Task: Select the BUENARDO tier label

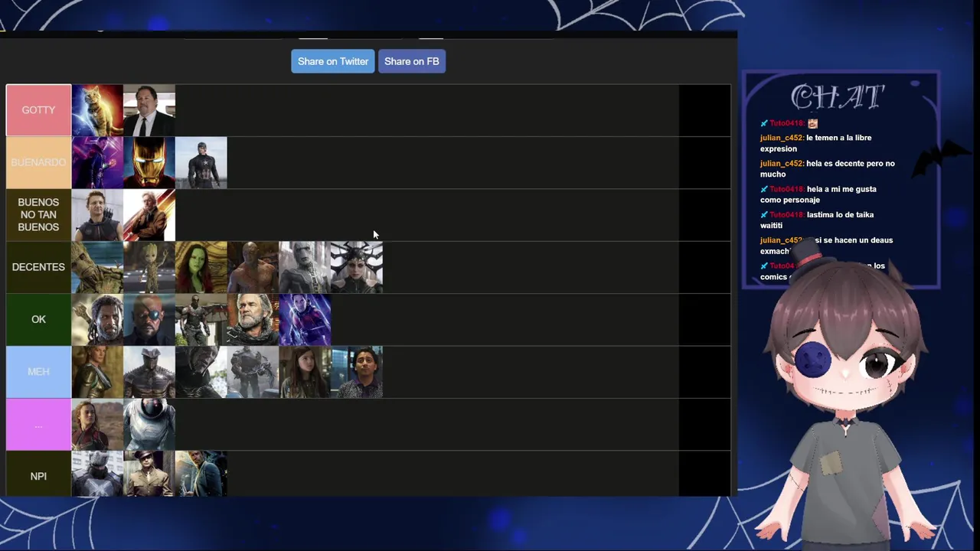Action: [38, 162]
